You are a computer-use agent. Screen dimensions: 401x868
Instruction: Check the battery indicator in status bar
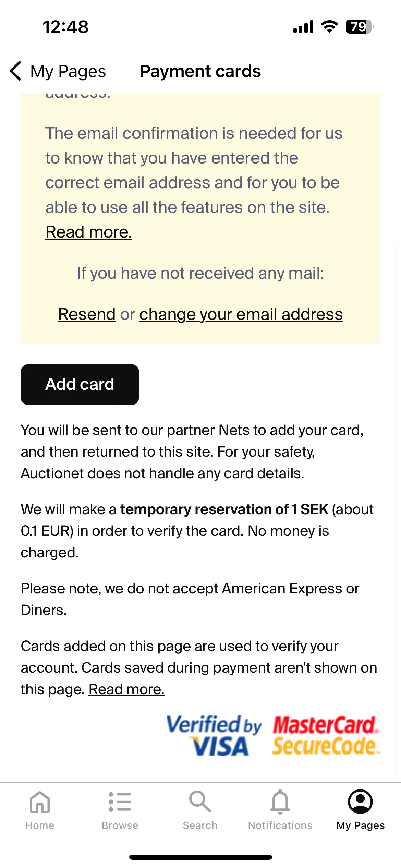pyautogui.click(x=360, y=27)
